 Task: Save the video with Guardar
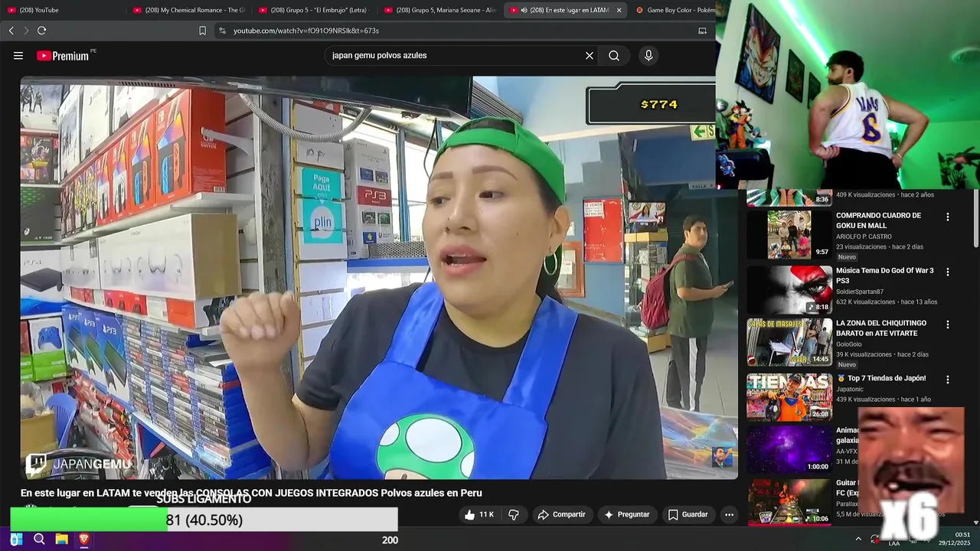coord(688,514)
